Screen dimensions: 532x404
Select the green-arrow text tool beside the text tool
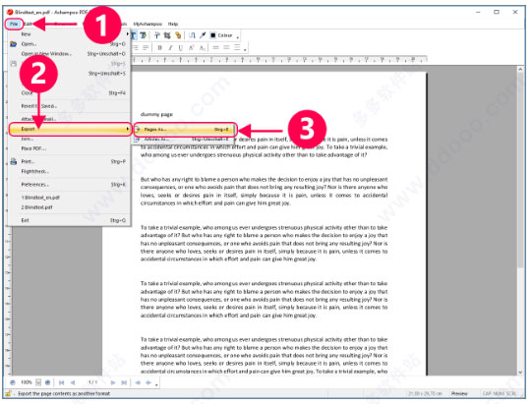tap(143, 35)
